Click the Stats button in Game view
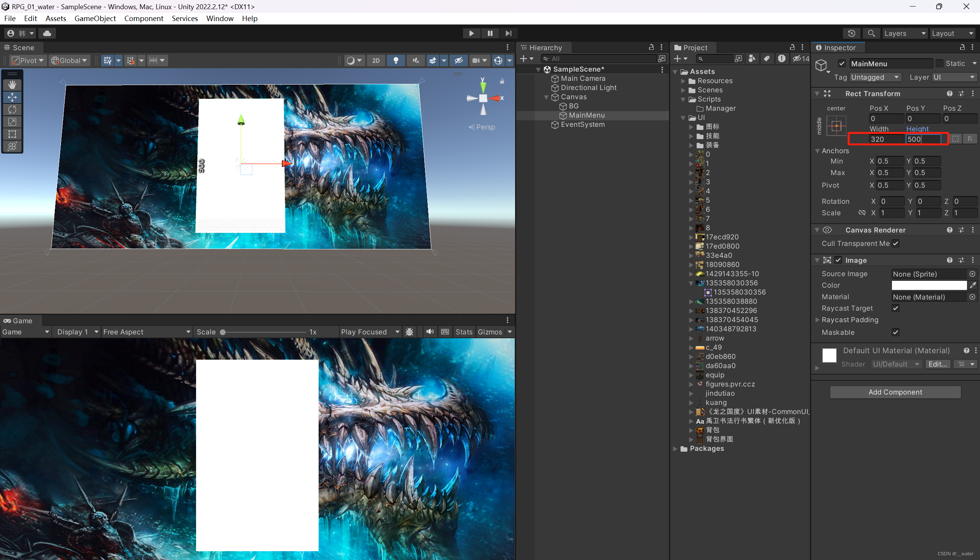This screenshot has width=980, height=560. 464,332
